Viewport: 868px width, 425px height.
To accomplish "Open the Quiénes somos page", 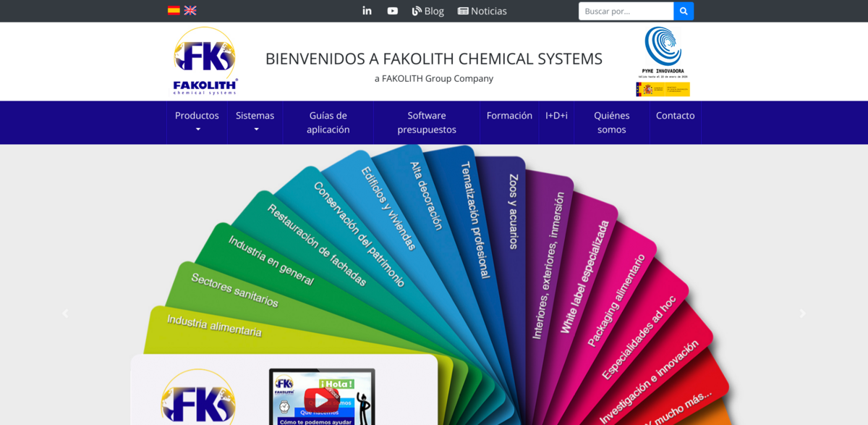I will click(x=612, y=122).
